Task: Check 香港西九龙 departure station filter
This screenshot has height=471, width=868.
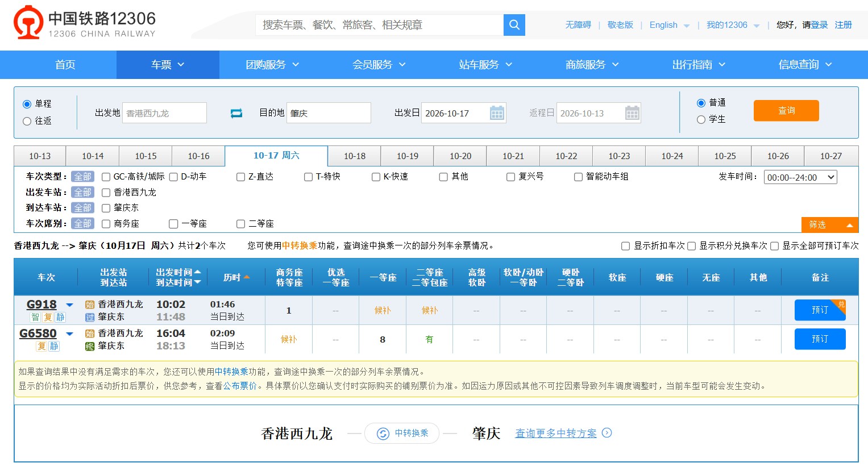Action: click(106, 193)
